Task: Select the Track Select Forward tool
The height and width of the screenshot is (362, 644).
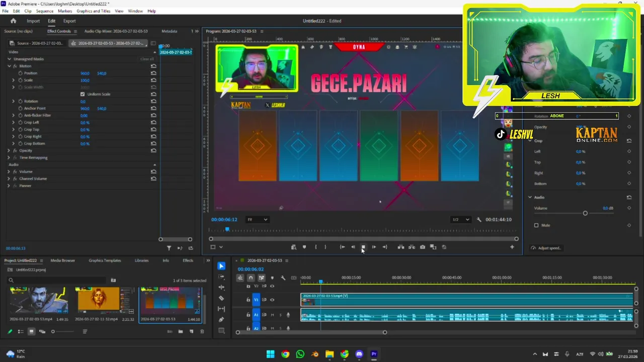Action: pos(221,277)
